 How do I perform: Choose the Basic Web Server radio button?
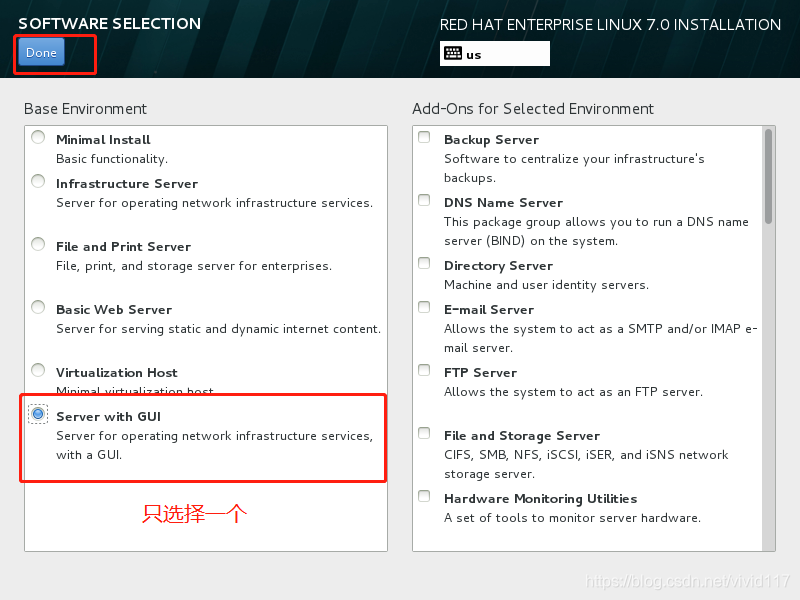tap(38, 307)
